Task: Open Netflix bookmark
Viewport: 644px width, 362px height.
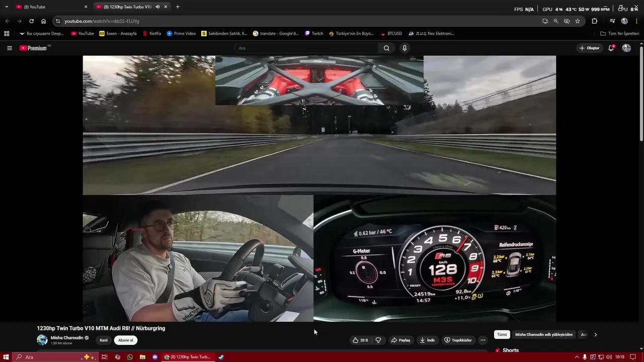Action: (152, 34)
